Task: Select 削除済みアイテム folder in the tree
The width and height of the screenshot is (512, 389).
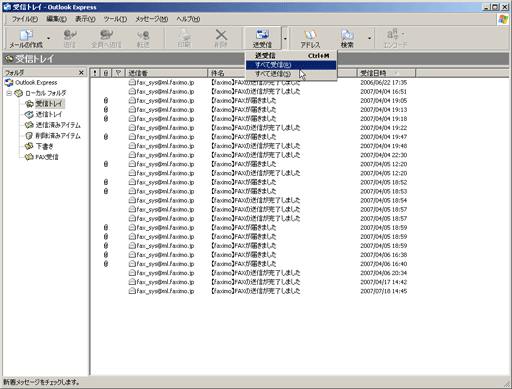Action: click(53, 136)
